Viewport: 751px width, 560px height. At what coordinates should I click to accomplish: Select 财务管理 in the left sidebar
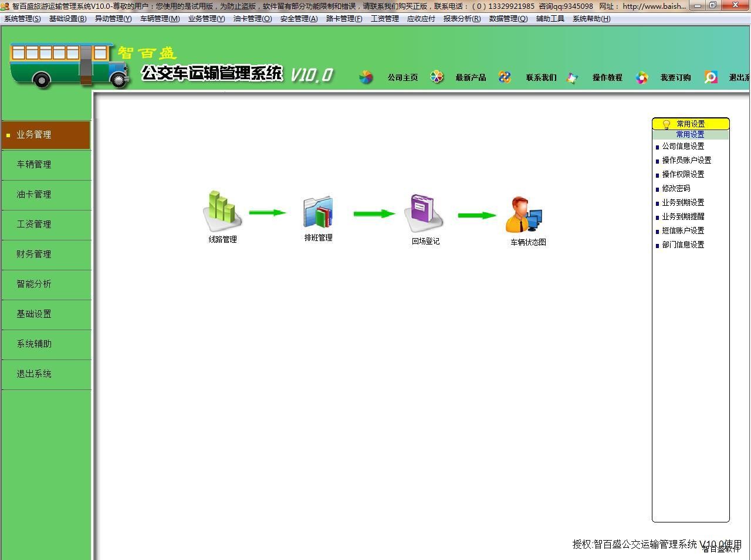click(x=46, y=254)
